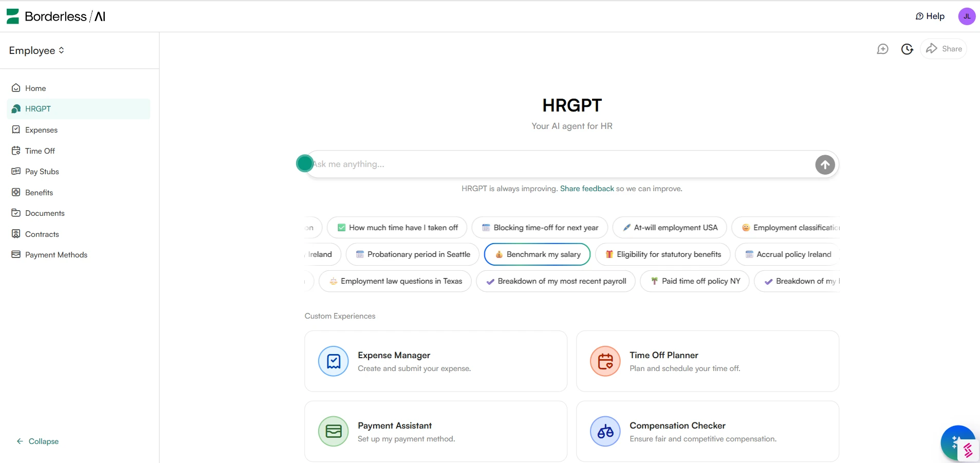Select HRGPT in sidebar
Viewport: 980px width, 463px height.
[79, 109]
